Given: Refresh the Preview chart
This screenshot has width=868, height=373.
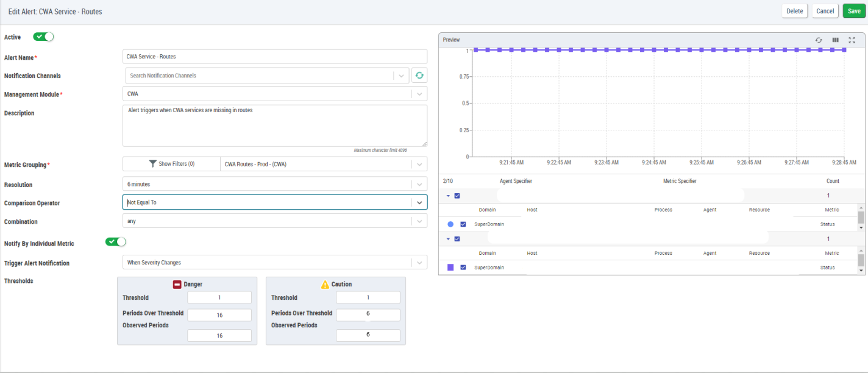Looking at the screenshot, I should [819, 40].
